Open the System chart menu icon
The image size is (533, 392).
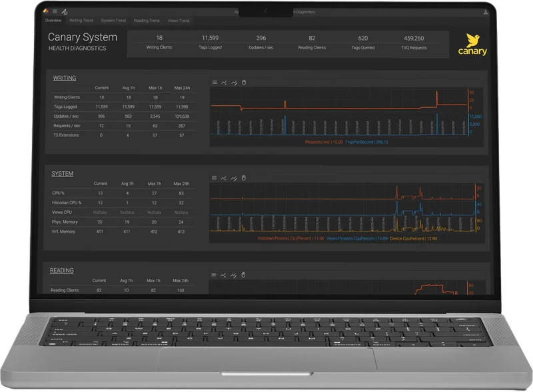214,178
